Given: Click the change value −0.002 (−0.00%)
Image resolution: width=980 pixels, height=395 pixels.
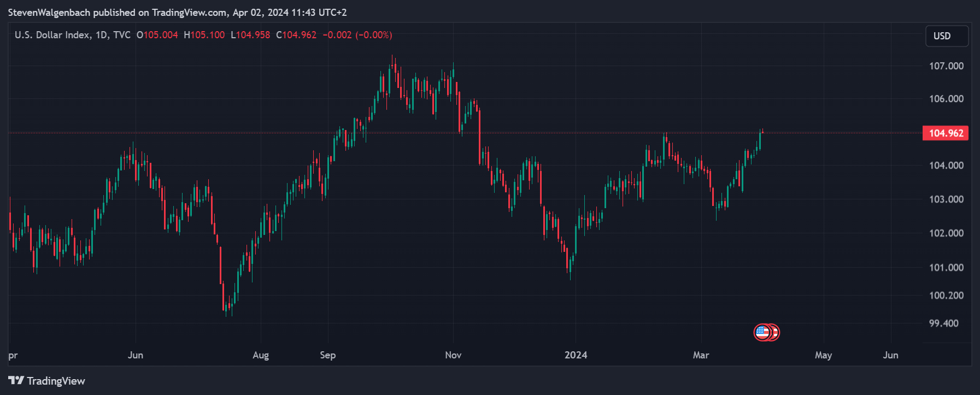Looking at the screenshot, I should click(x=357, y=35).
